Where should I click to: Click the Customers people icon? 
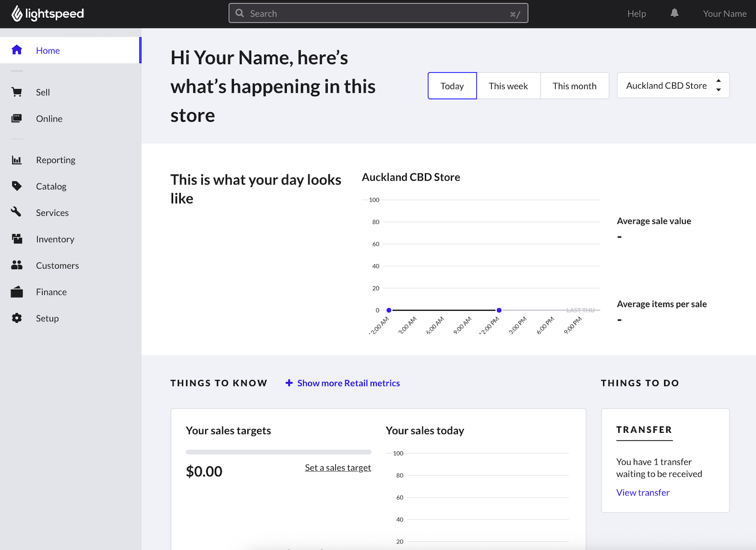[x=17, y=265]
